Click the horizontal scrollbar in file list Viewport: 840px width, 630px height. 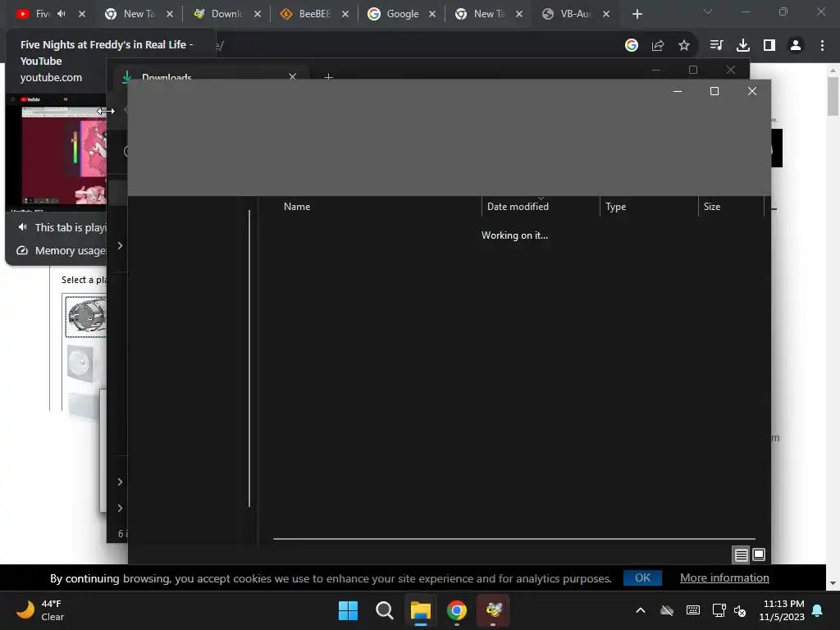514,538
